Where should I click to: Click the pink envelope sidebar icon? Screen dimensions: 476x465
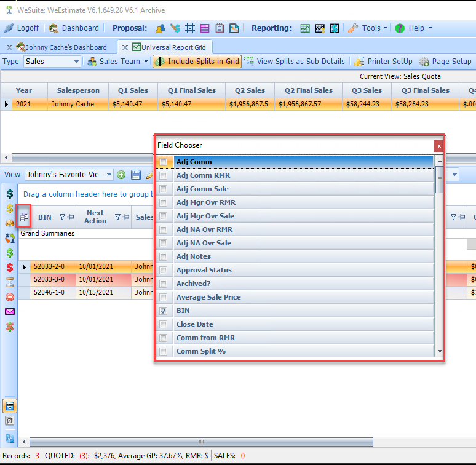[x=10, y=311]
